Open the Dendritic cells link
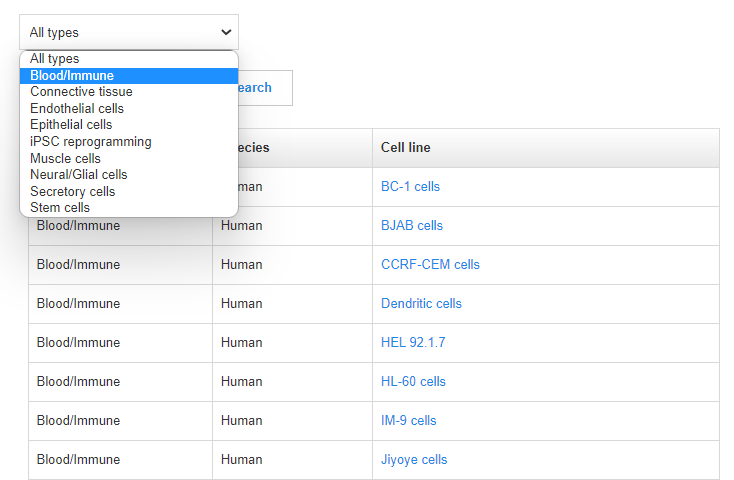 click(x=421, y=304)
